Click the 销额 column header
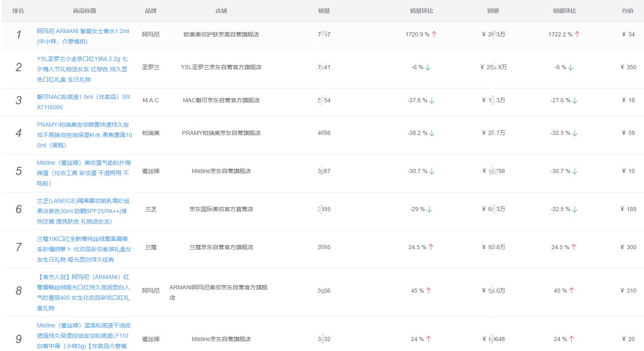 point(493,11)
